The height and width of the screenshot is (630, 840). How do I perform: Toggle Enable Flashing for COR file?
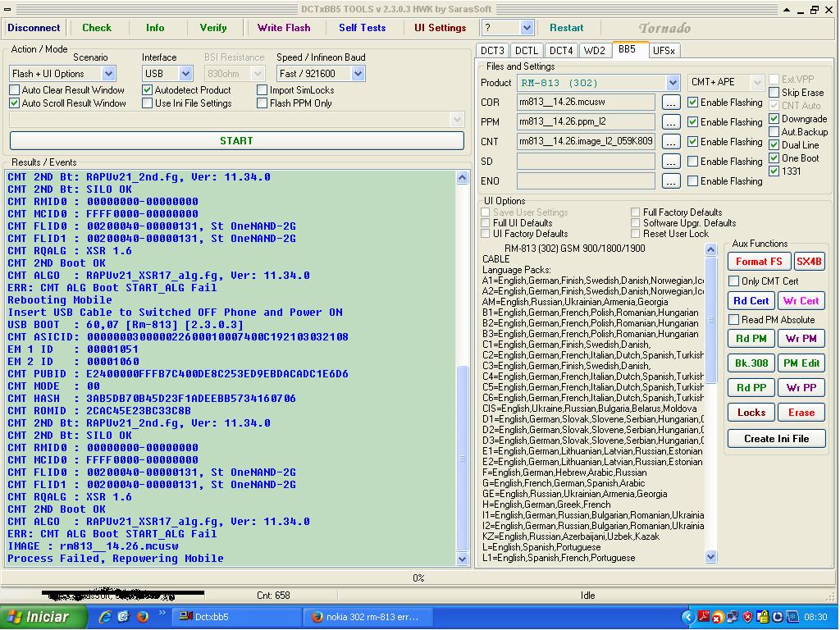[692, 103]
